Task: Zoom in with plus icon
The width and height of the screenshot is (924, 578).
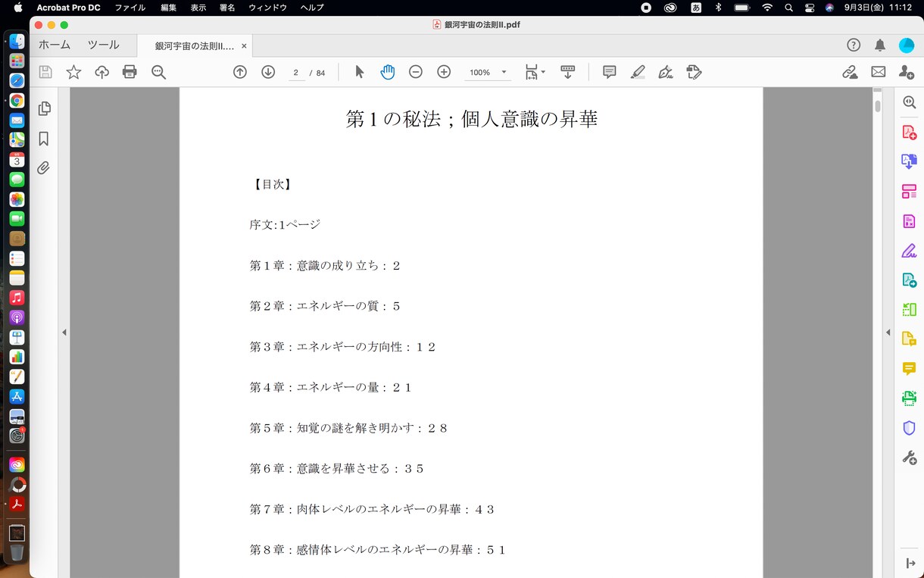Action: click(x=444, y=72)
